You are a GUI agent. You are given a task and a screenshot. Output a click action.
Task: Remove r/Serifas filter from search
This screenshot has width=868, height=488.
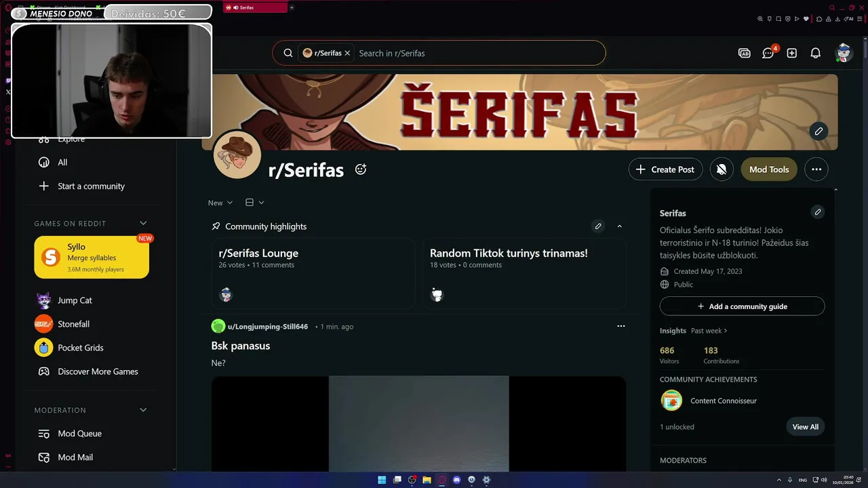(347, 53)
